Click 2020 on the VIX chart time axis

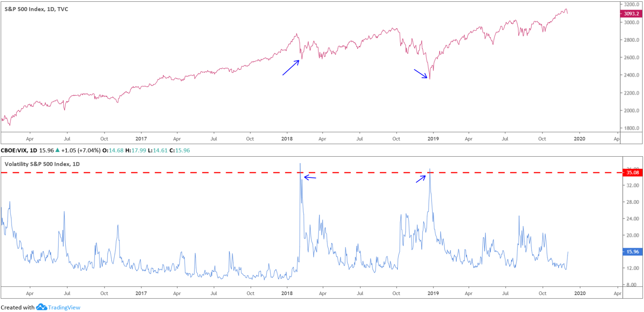coord(580,293)
